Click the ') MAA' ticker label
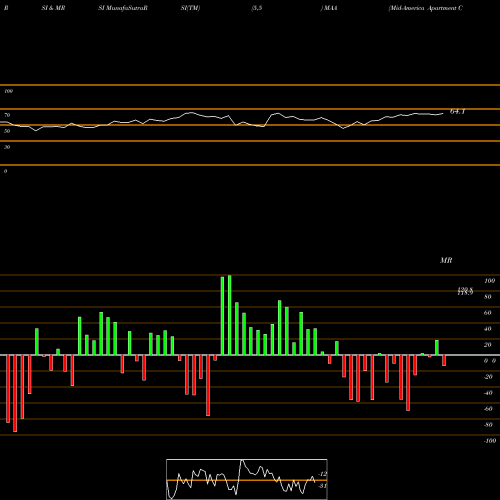This screenshot has width=500, height=500. [329, 8]
